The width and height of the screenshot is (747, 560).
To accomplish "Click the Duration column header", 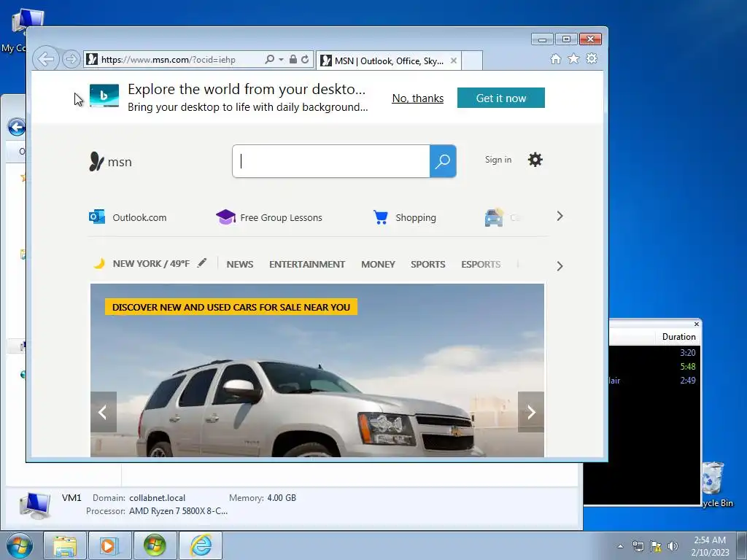I will tap(678, 337).
